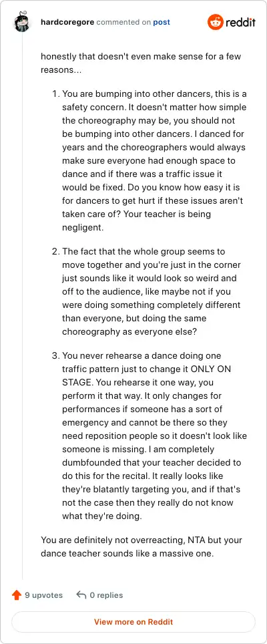Screen dimensions: 267x644
Task: Click the curved reply arrow icon
Action: [81, 595]
